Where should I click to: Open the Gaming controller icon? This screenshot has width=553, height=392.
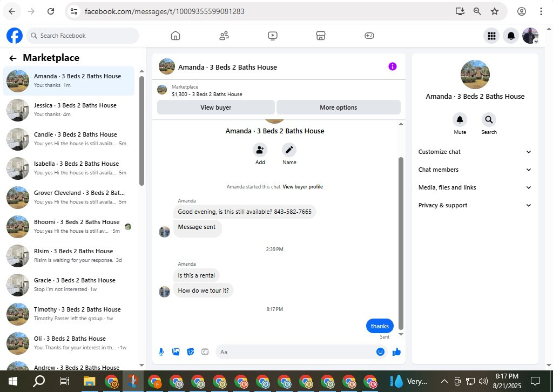(x=369, y=36)
